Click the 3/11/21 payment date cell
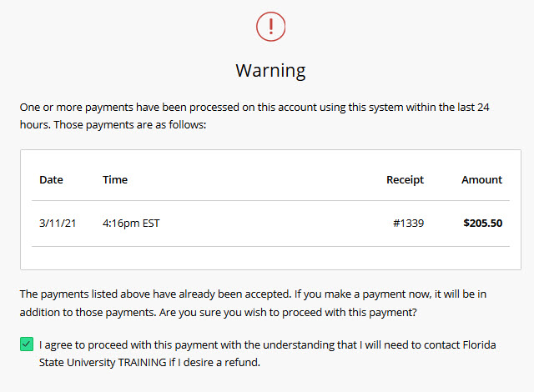Image resolution: width=534 pixels, height=392 pixels. point(58,224)
